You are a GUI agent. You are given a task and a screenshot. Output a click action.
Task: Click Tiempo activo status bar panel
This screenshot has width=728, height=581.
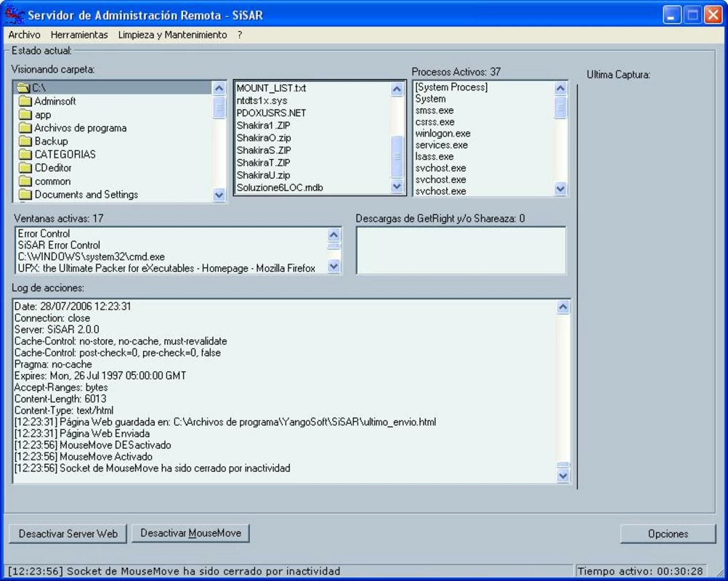click(x=641, y=572)
